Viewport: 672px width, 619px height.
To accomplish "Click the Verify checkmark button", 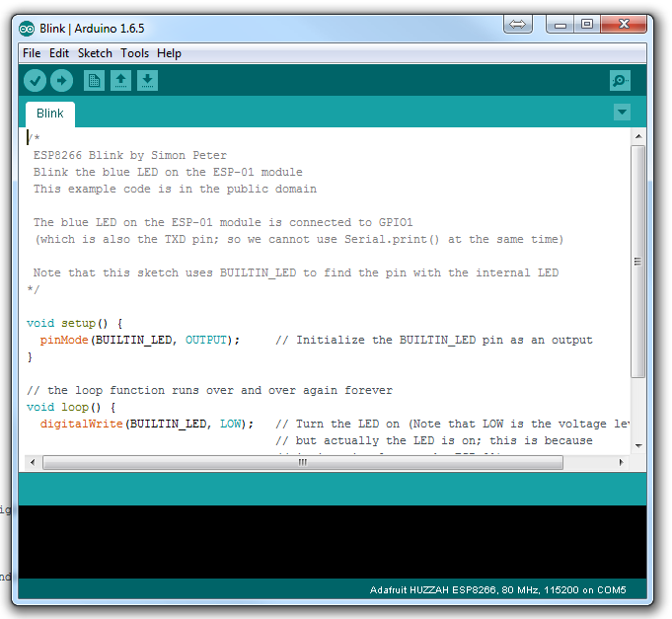I will click(x=35, y=81).
